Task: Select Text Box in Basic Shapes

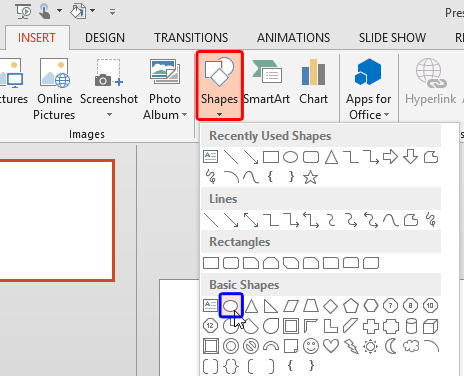Action: tap(210, 305)
